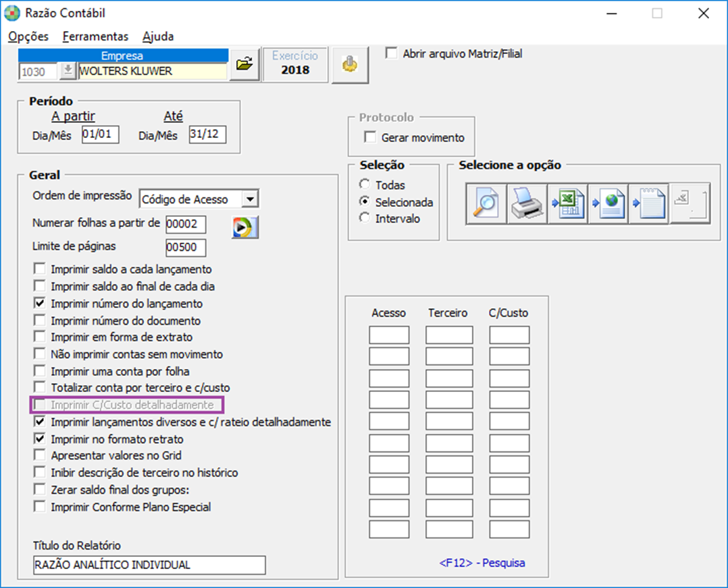Select the Intervalo radio option
728x588 pixels.
point(365,218)
